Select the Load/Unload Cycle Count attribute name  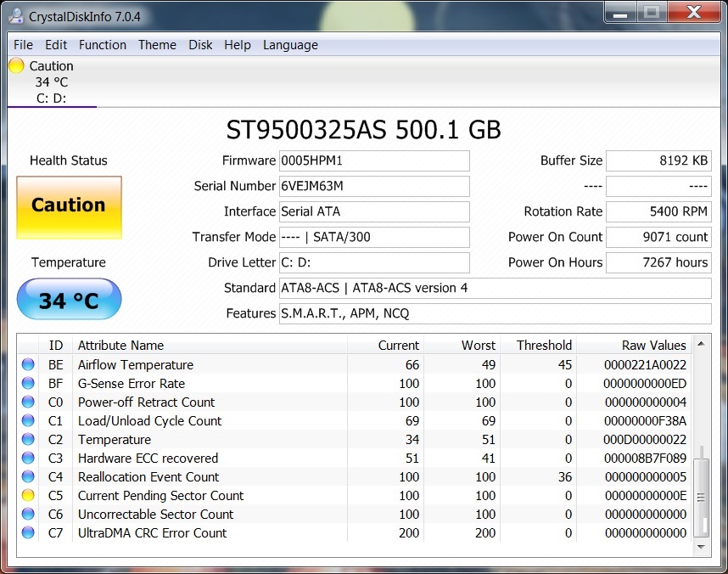pos(149,421)
